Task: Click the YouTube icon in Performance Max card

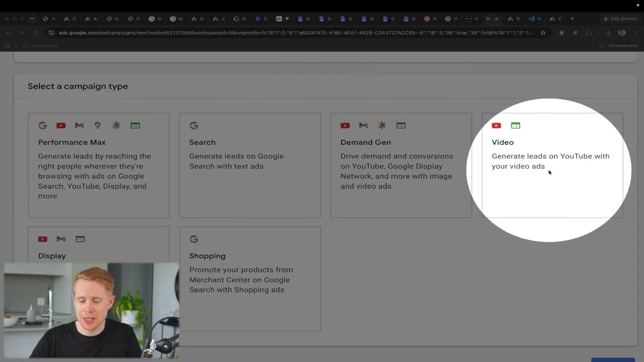Action: click(x=61, y=126)
